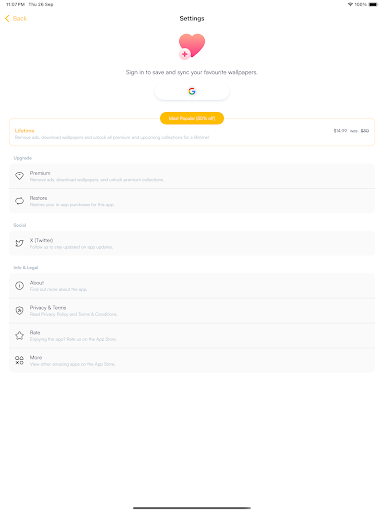Click the Premium diamond icon
The height and width of the screenshot is (512, 384).
(x=19, y=176)
